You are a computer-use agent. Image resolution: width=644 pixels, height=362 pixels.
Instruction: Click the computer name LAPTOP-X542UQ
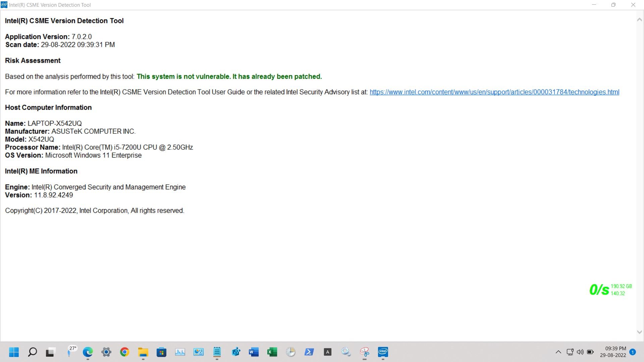[x=55, y=124]
